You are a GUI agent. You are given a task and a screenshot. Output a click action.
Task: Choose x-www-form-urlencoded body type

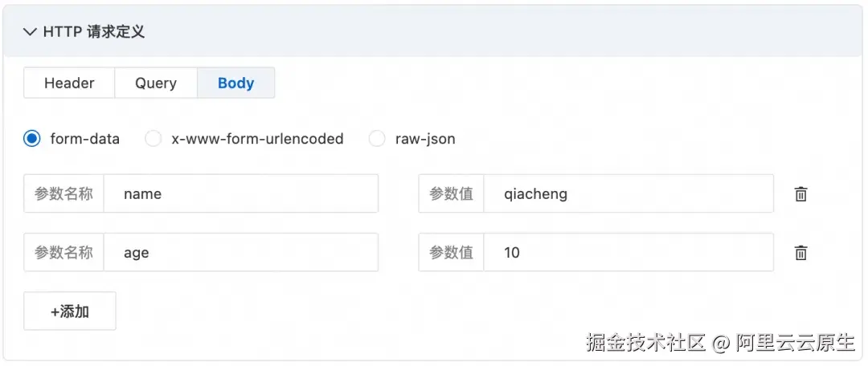[153, 139]
